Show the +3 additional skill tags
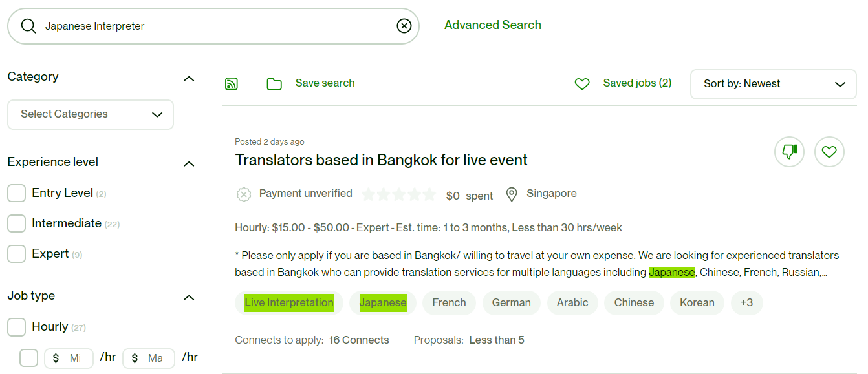 (747, 303)
